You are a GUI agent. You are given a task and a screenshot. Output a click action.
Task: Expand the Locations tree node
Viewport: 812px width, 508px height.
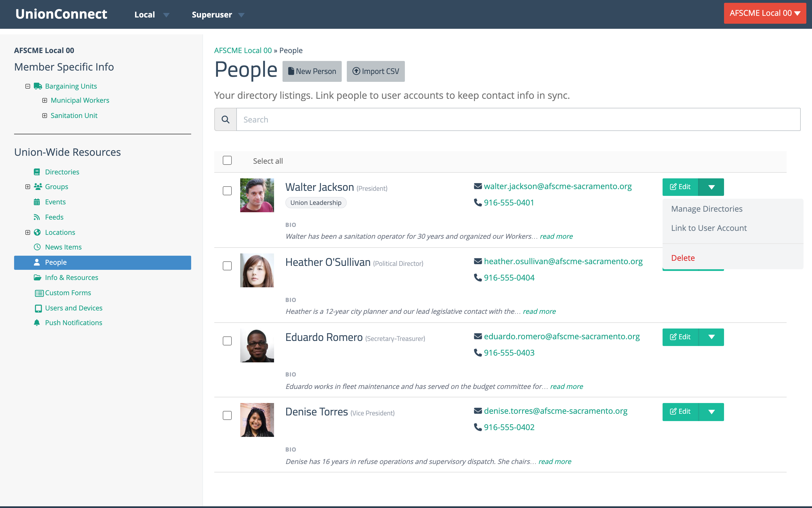pos(28,233)
